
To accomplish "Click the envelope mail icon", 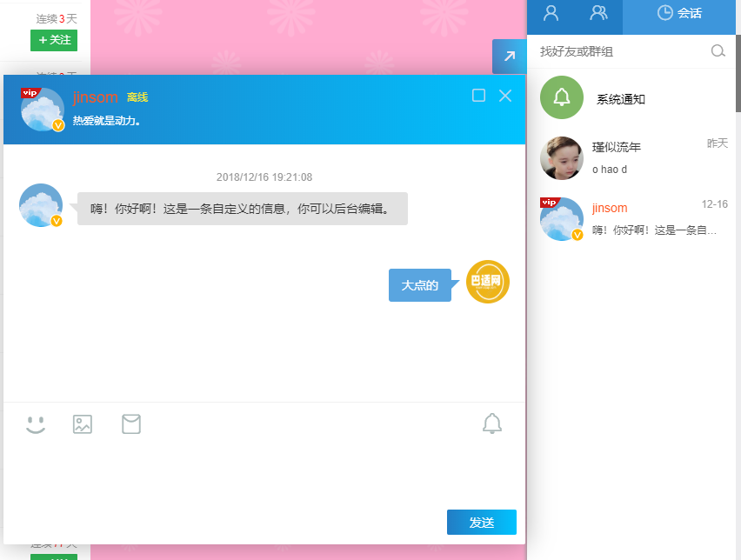I will [x=131, y=424].
